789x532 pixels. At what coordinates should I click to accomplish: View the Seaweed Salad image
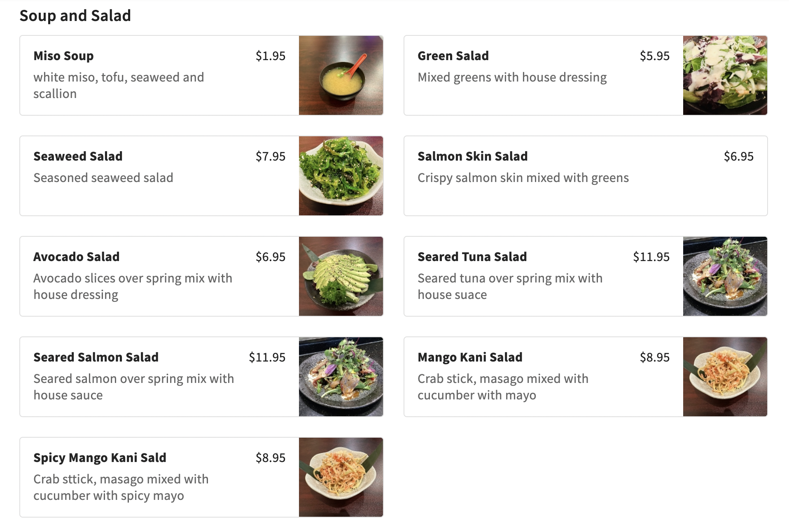click(x=341, y=176)
